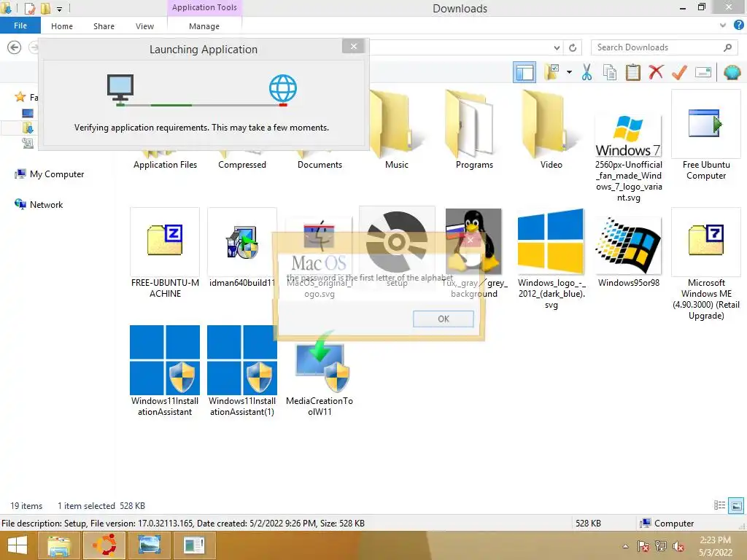Click the Launching Application progress bar
Screen dimensions: 747x560
point(201,105)
